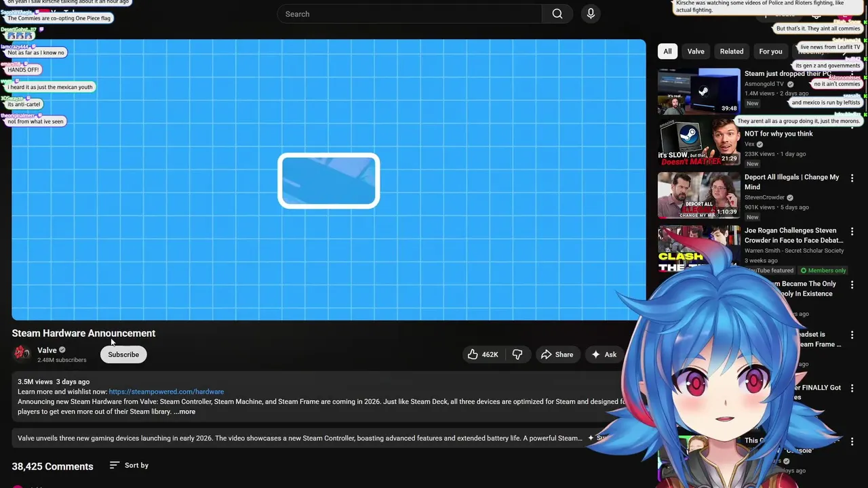
Task: Open StevenCrowder channel name
Action: point(764,197)
